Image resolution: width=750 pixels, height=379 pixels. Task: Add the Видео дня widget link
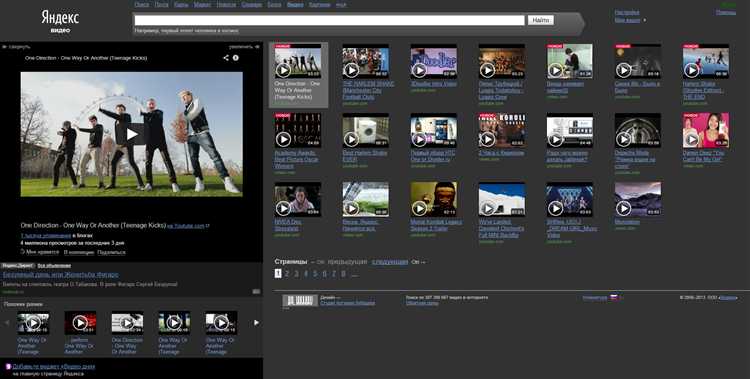click(x=54, y=367)
